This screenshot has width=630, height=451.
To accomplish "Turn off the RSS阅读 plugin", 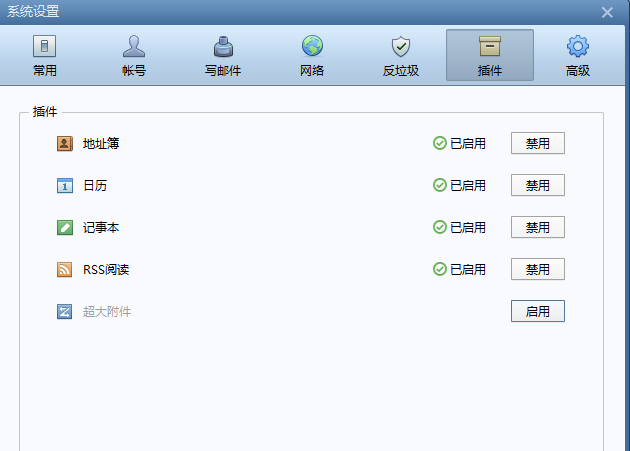I will [x=537, y=269].
